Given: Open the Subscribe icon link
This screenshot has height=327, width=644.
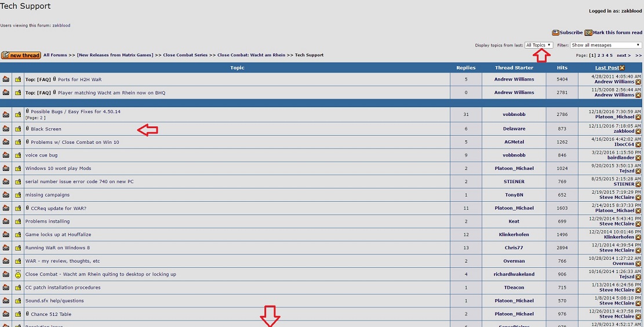Looking at the screenshot, I should tap(555, 32).
